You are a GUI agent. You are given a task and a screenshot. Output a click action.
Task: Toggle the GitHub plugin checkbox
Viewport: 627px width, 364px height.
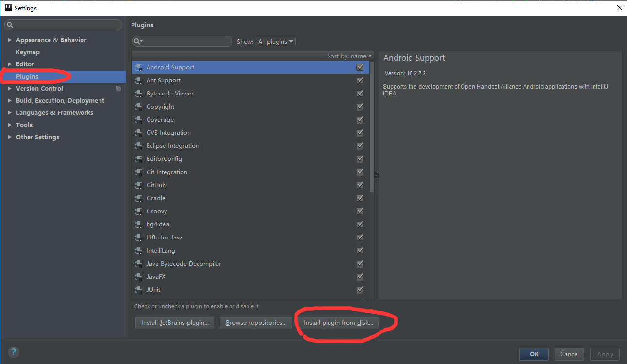[x=360, y=185]
